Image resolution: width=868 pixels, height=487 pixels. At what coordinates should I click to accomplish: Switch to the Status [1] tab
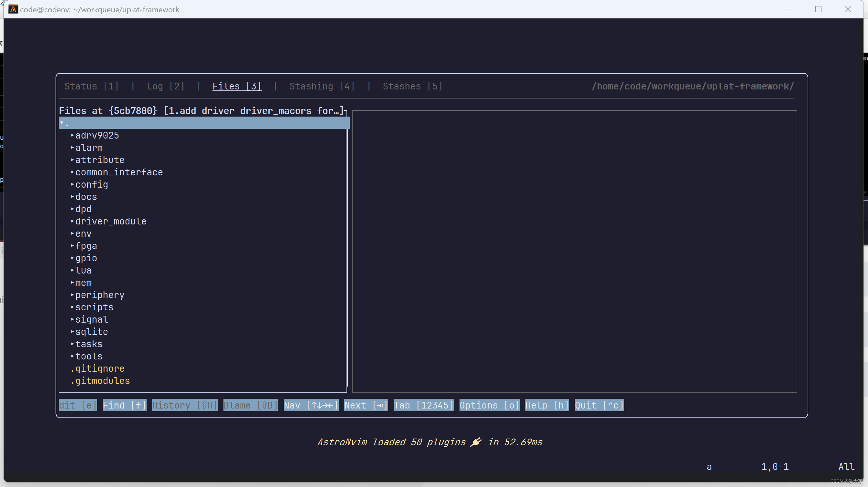click(91, 86)
